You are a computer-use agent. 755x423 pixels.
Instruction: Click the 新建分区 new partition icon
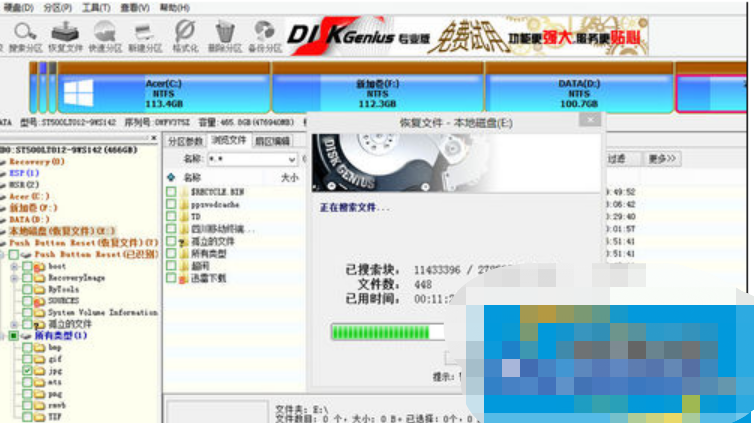point(144,36)
